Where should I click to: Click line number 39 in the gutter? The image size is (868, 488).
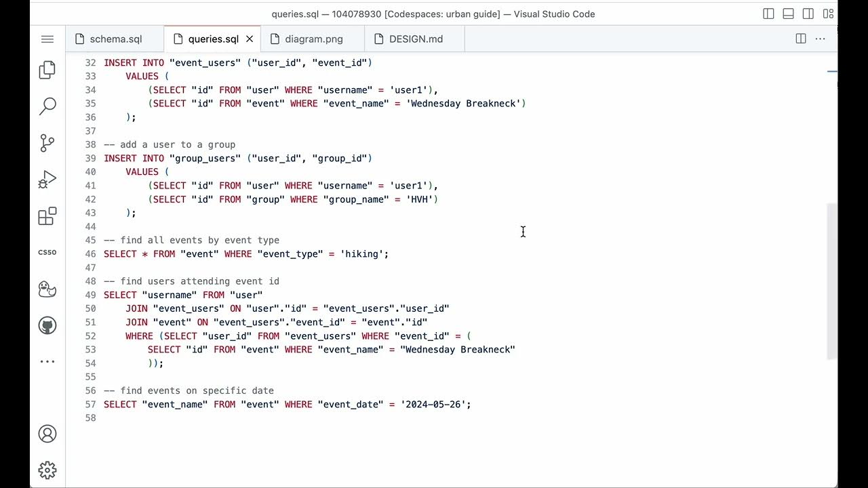pyautogui.click(x=90, y=159)
